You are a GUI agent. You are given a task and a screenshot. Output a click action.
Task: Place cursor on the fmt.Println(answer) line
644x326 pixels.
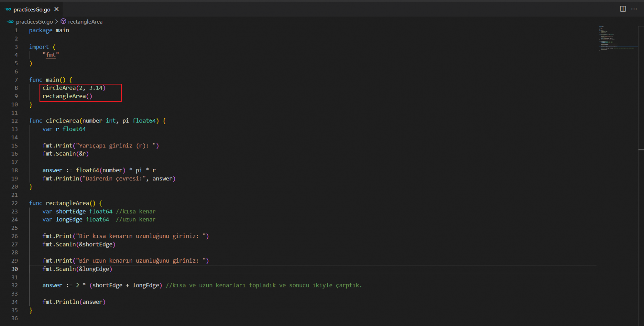click(74, 302)
